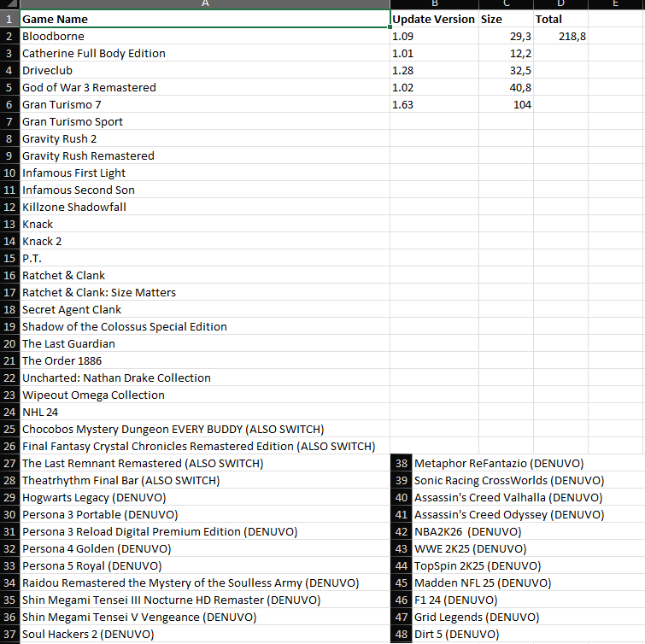Select the Gran Turismo Sport cell
This screenshot has width=645, height=644.
pyautogui.click(x=205, y=122)
